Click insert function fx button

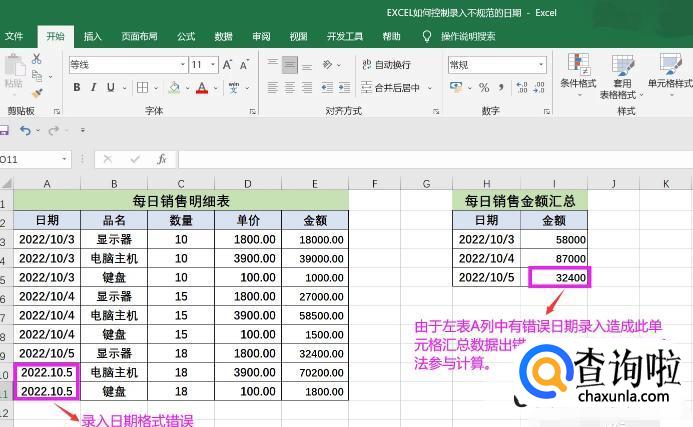click(x=162, y=159)
